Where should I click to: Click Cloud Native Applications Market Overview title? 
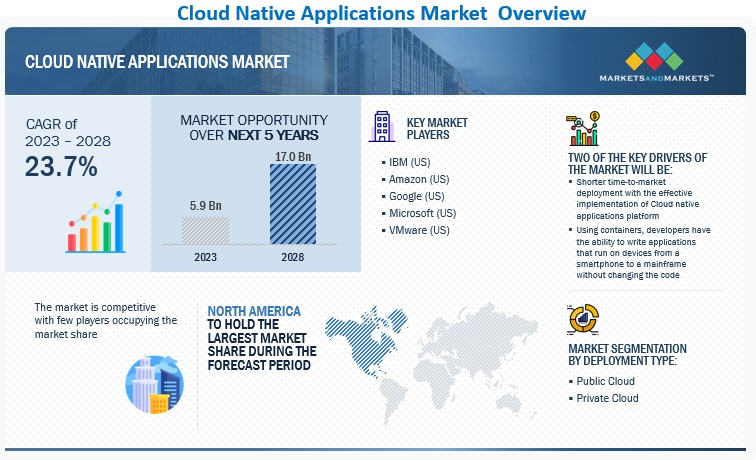382,13
